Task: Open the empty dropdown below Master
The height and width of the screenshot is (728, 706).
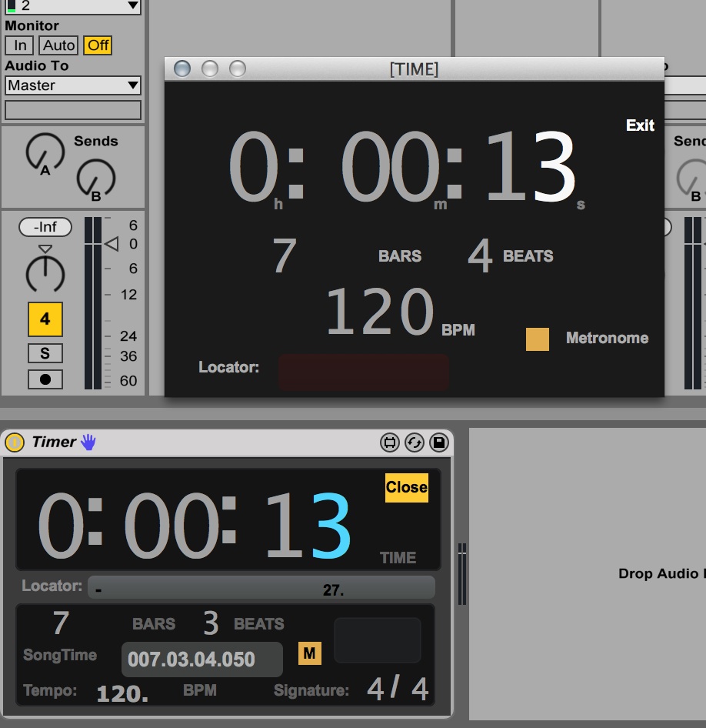Action: [73, 110]
